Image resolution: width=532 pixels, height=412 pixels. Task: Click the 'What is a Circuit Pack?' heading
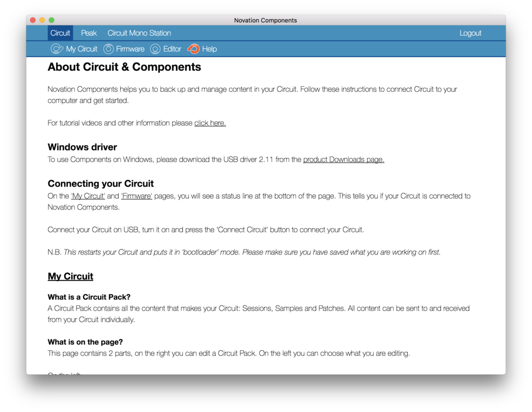[89, 297]
